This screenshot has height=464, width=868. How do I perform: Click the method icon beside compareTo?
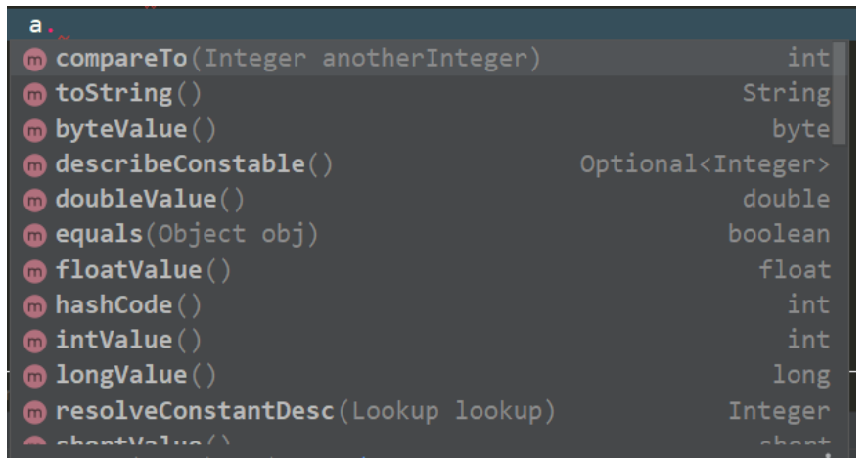(x=34, y=59)
